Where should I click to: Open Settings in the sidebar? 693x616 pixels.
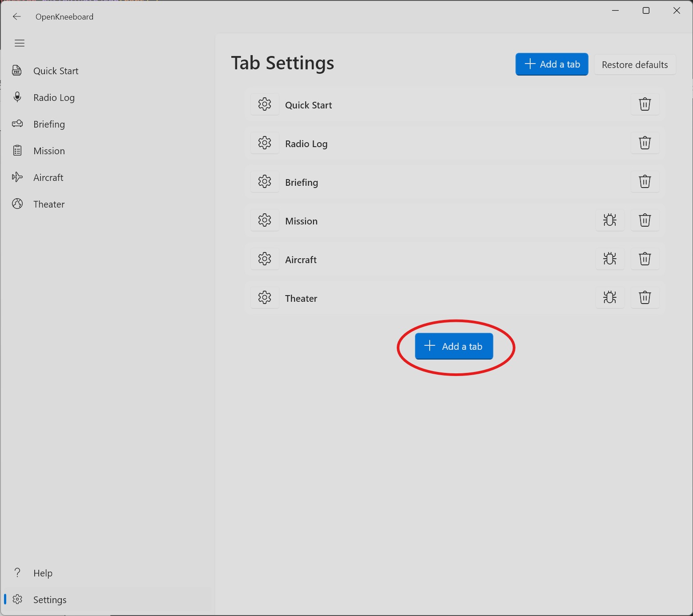coord(108,600)
